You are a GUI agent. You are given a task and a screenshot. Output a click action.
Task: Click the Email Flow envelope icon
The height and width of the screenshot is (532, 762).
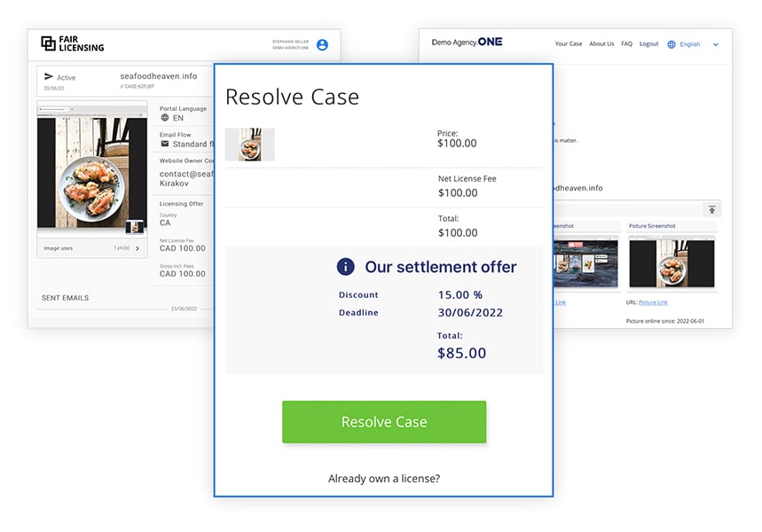tap(165, 144)
